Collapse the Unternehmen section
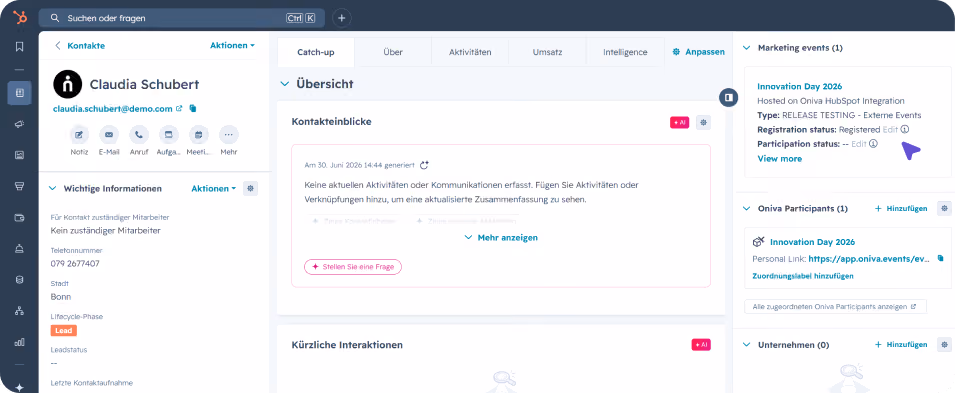The image size is (955, 393). click(x=747, y=344)
